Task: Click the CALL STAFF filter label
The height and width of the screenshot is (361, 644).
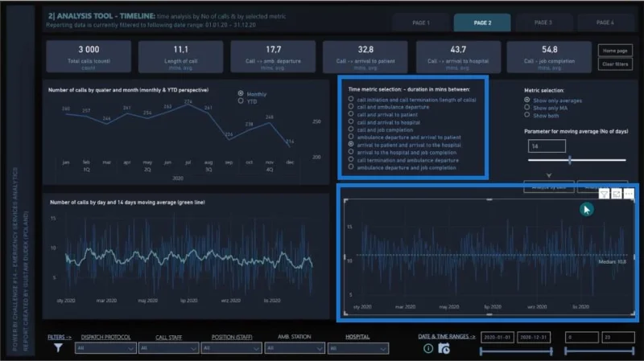Action: (x=168, y=337)
